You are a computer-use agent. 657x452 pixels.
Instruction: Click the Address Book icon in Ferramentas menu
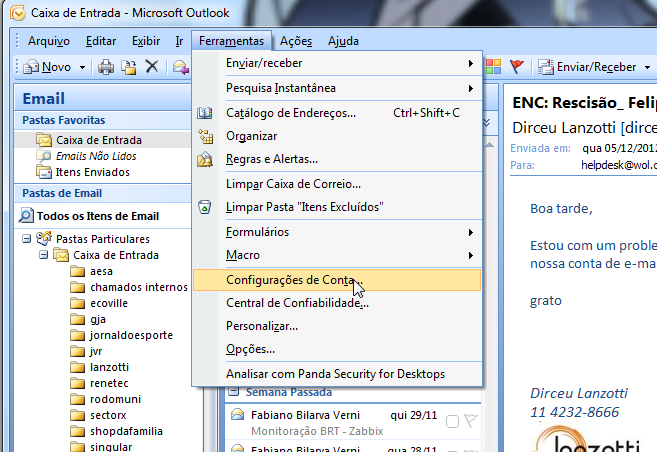click(x=205, y=113)
